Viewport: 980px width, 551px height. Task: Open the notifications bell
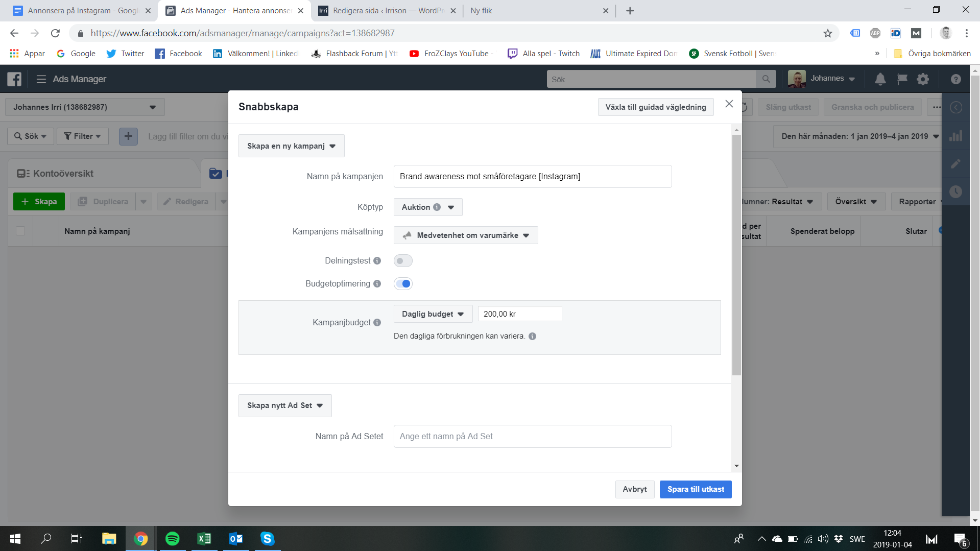click(880, 79)
